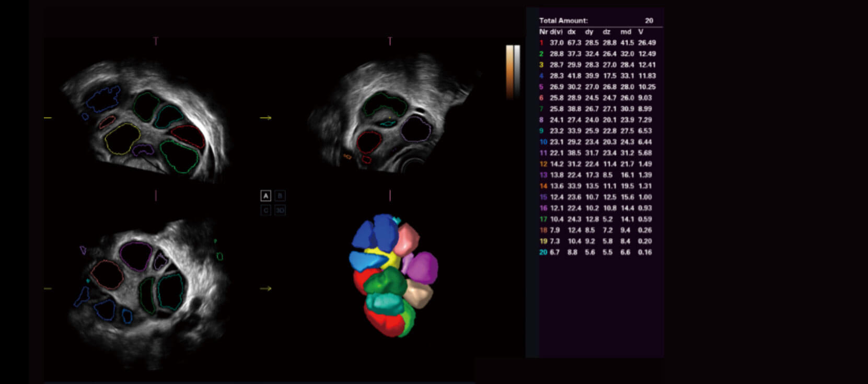Click the Total Amount label

coord(563,20)
